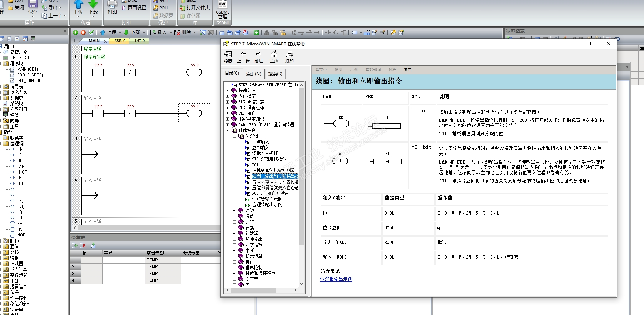Open 位逻辑输入示例 topic in help tree

pyautogui.click(x=267, y=199)
